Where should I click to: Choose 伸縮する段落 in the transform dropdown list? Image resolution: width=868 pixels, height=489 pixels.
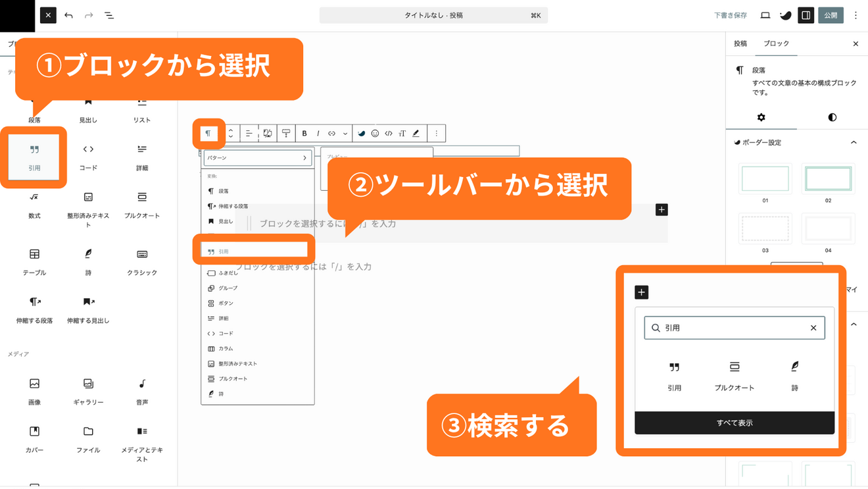[258, 206]
